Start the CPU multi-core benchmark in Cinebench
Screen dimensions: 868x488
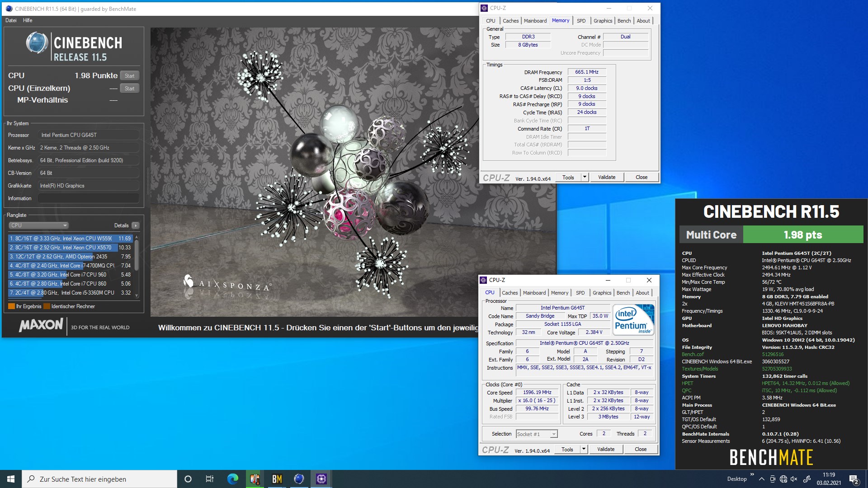pyautogui.click(x=129, y=76)
